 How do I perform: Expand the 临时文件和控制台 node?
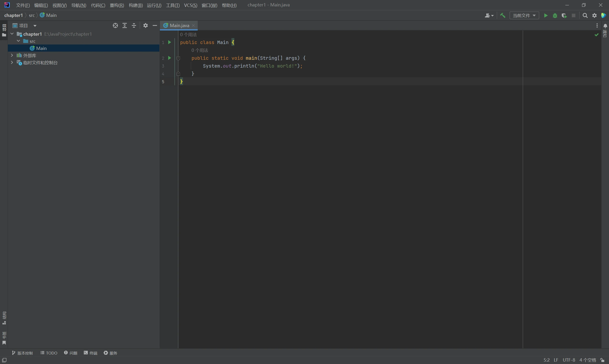click(x=12, y=62)
